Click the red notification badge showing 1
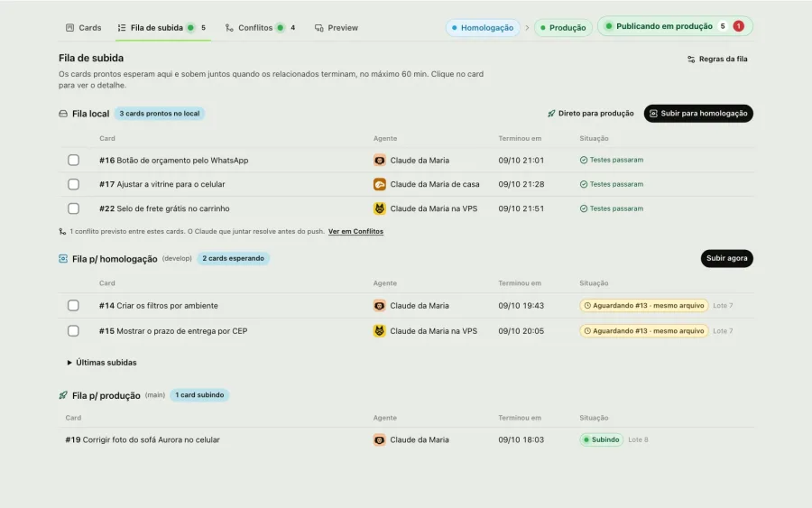 pos(738,26)
